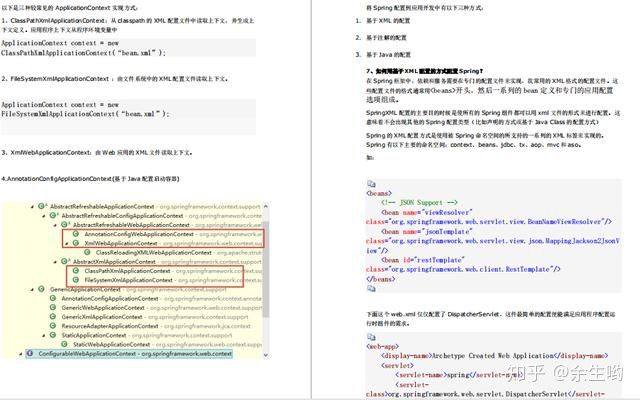Collapse the ConfigurableWebApplicationContext node
Viewport: 640px width, 400px height.
(x=21, y=354)
